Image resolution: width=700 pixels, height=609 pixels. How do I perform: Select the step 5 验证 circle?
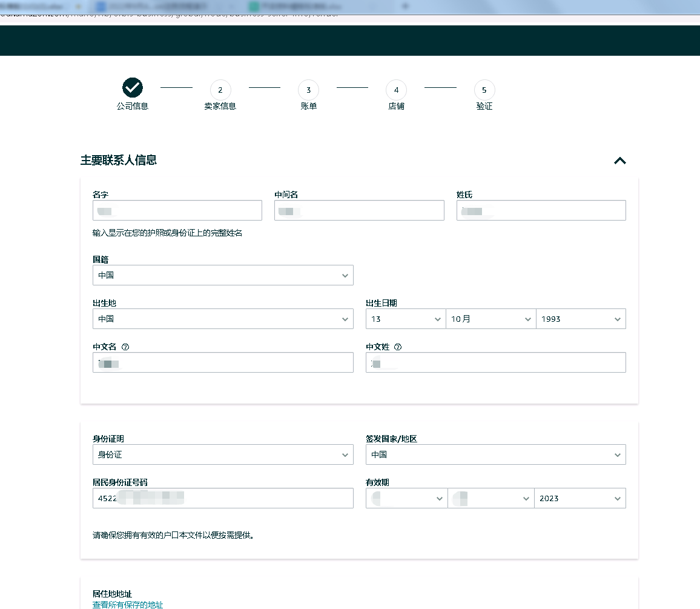484,90
